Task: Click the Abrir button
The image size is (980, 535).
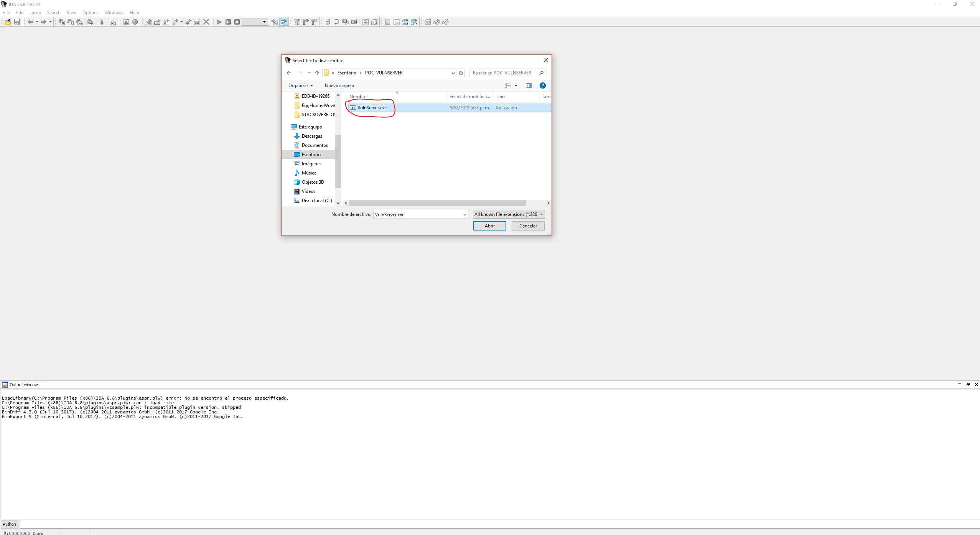Action: pos(489,226)
